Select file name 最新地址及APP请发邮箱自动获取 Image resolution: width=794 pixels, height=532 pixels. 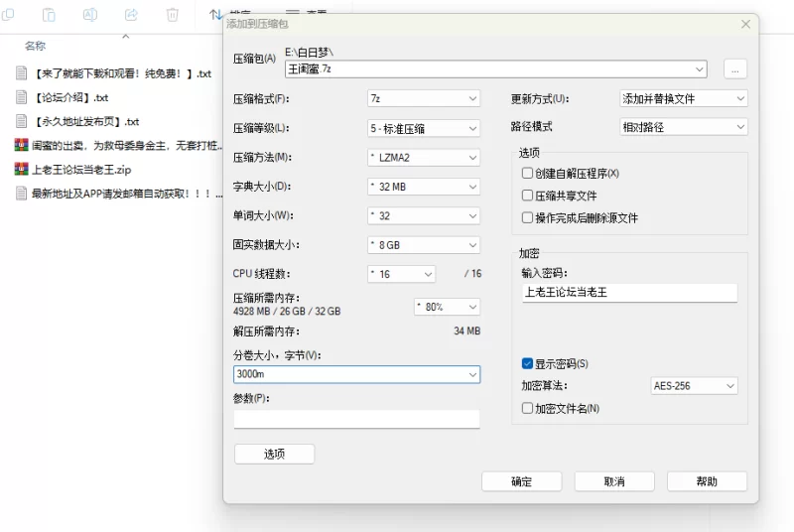click(127, 194)
